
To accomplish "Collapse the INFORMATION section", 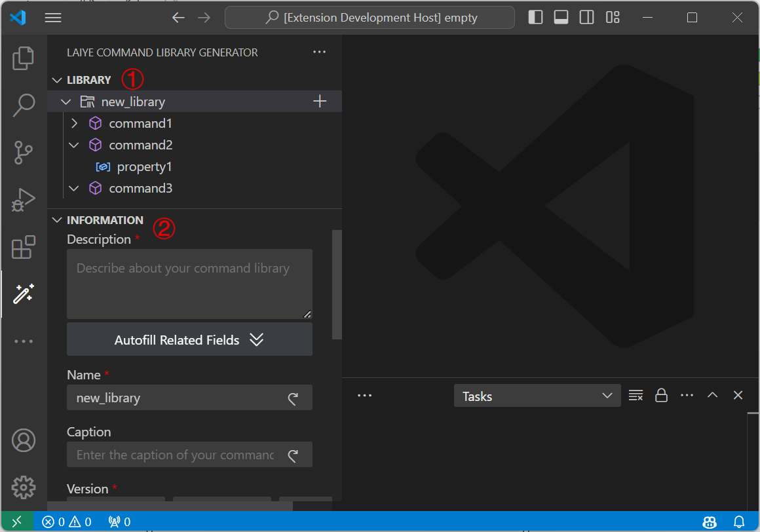I will (x=57, y=220).
